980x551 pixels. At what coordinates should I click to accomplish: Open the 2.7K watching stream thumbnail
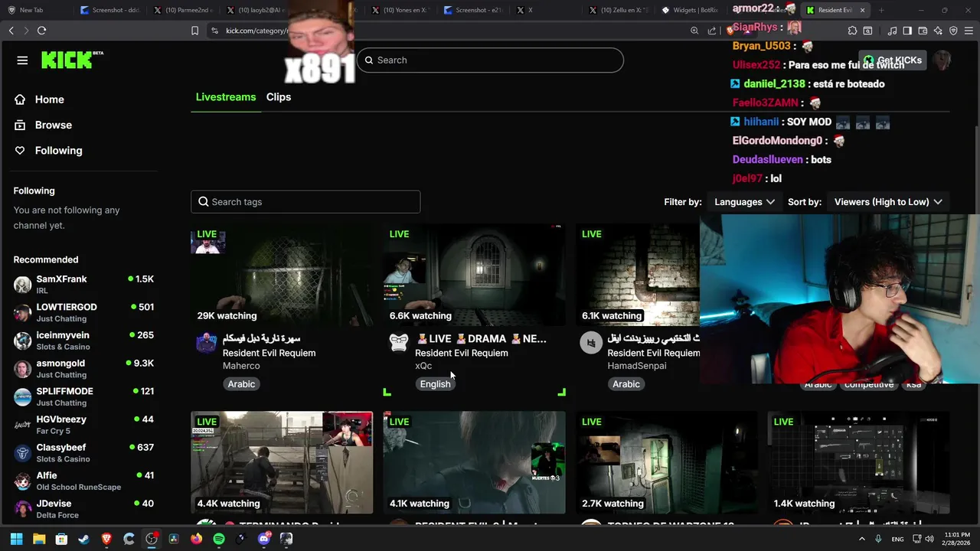tap(667, 462)
